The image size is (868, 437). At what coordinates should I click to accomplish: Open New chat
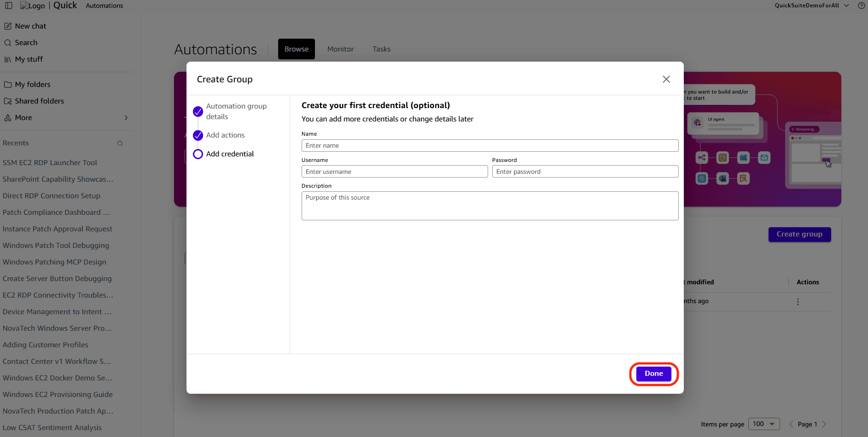tap(30, 26)
